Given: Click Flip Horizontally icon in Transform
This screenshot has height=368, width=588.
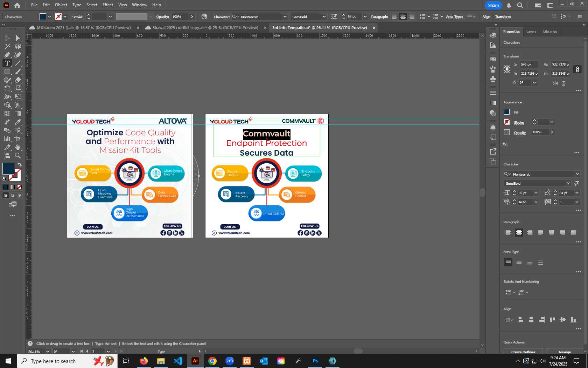Looking at the screenshot, I should point(555,83).
